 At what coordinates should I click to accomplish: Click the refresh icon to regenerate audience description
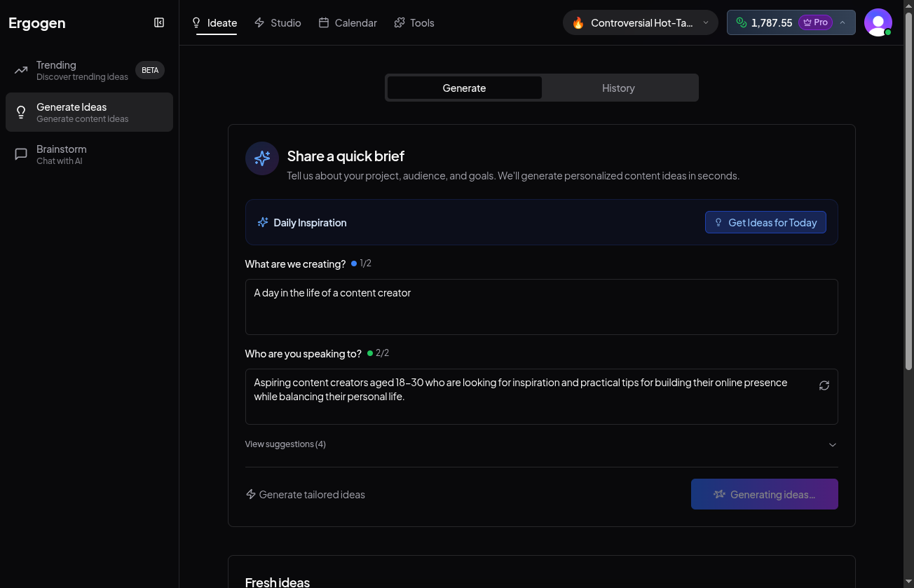[824, 385]
